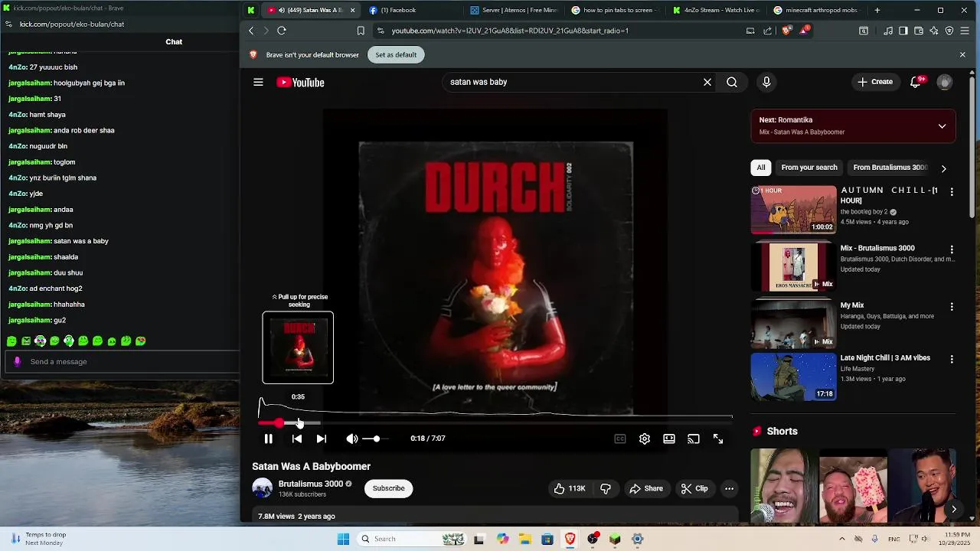Open the player settings gear

pyautogui.click(x=645, y=439)
